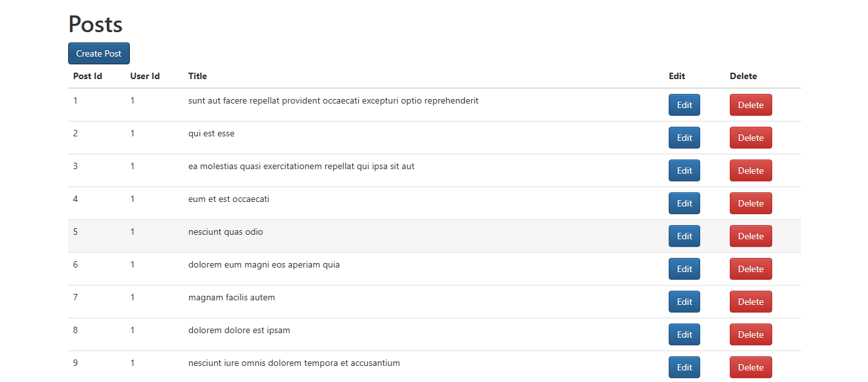
Task: Delete the 'qui est esse' post
Action: 750,138
